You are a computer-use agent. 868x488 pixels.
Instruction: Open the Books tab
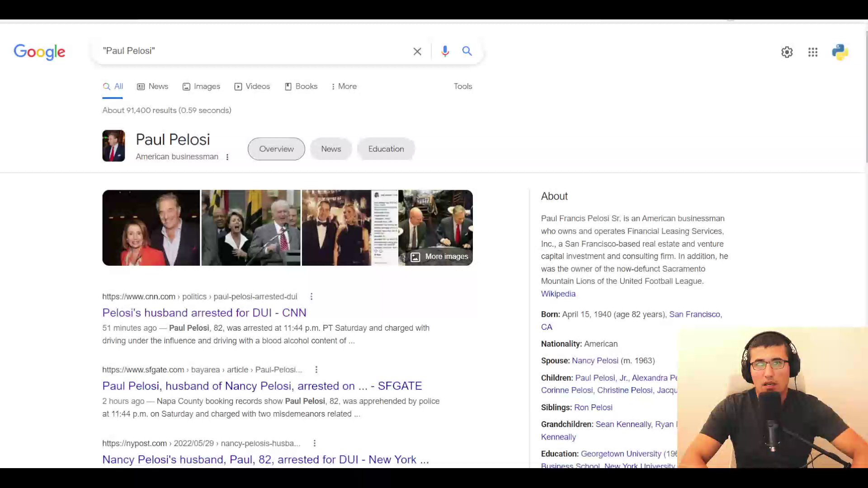pos(301,86)
